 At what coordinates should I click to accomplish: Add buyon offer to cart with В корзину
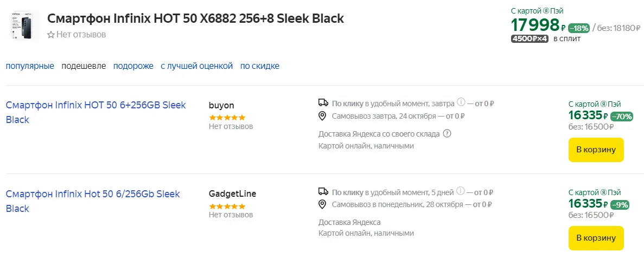tap(596, 150)
